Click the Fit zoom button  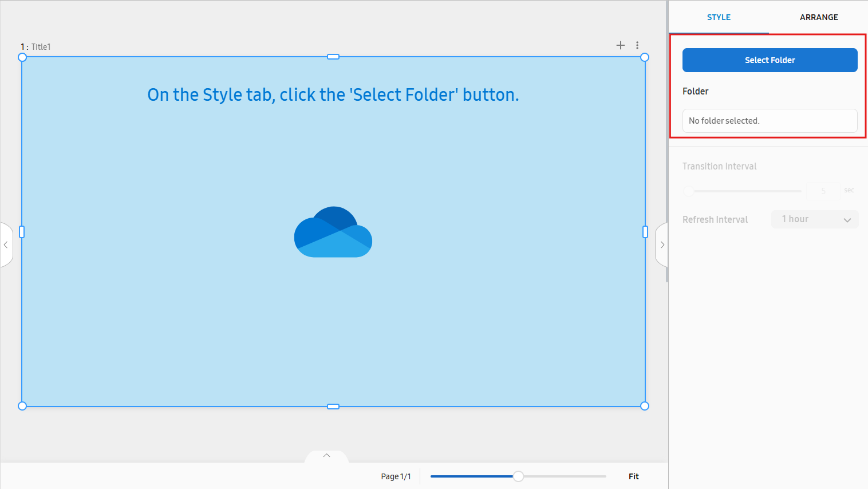coord(633,476)
